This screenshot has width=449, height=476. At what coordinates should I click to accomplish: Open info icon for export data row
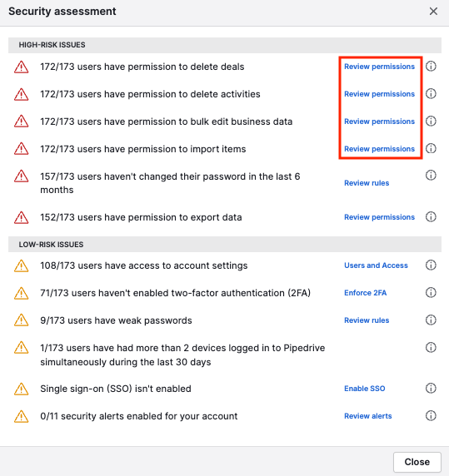click(x=431, y=216)
